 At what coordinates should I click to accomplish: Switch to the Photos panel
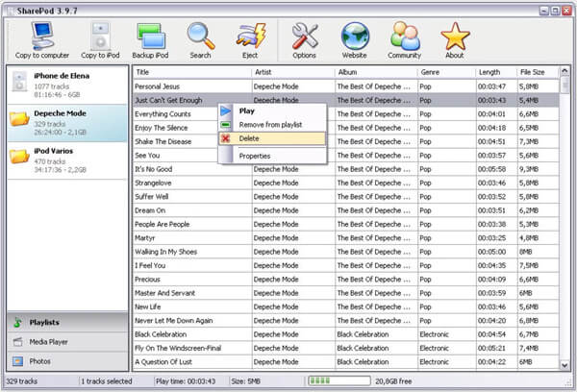(x=67, y=361)
